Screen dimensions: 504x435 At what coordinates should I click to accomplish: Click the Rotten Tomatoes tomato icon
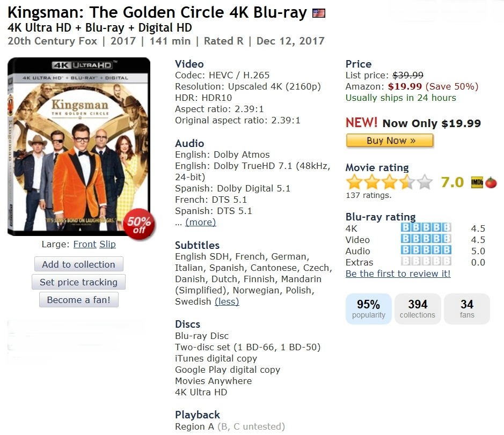point(491,182)
